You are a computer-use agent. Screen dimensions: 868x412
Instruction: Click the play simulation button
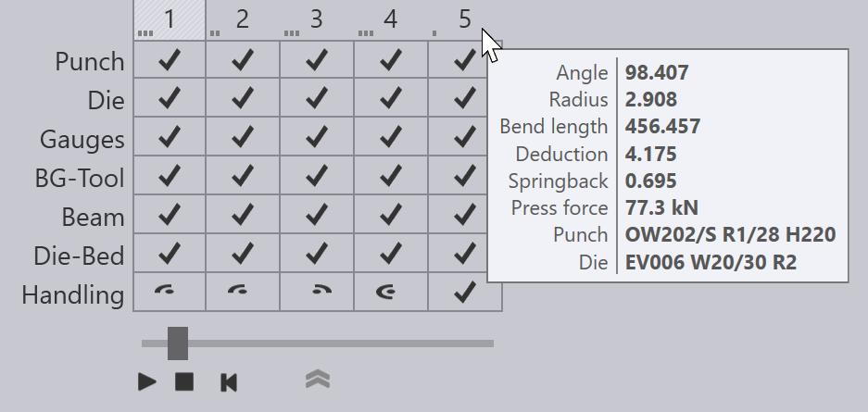147,381
